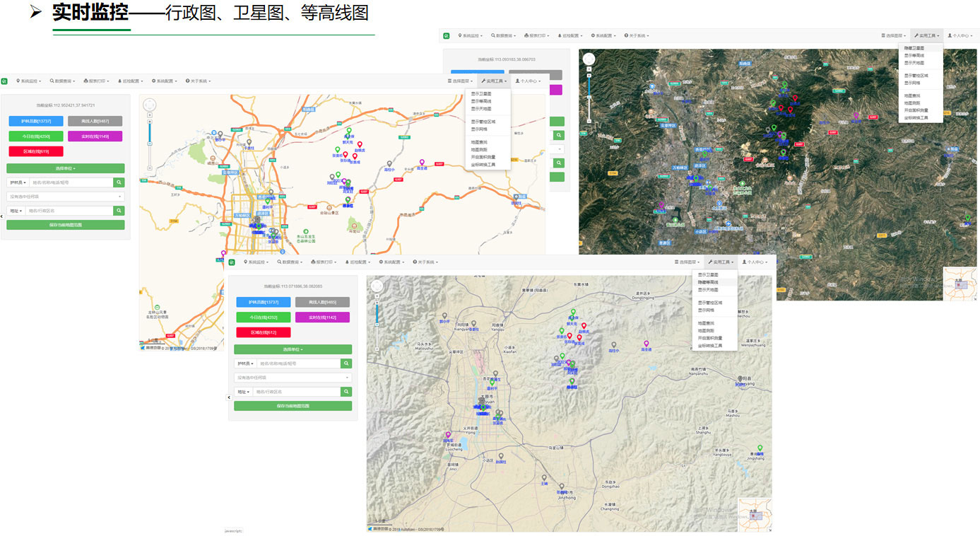Open 选择图层 dropdown in satellite map window
980x536 pixels.
coord(894,35)
